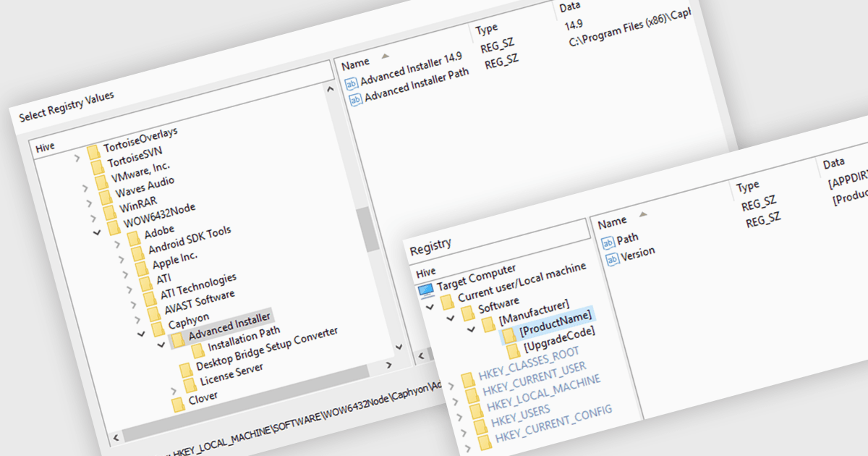Image resolution: width=868 pixels, height=456 pixels.
Task: Sort by Name column in Registry panel
Action: click(613, 221)
